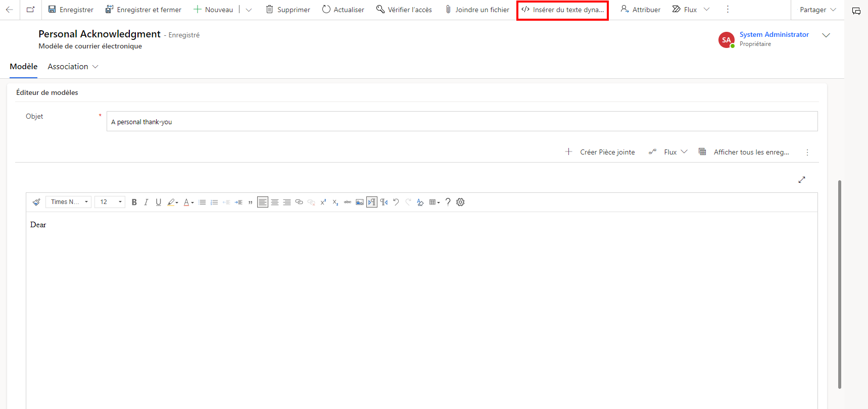This screenshot has width=868, height=409.
Task: Expand the header chevron near owner
Action: point(826,35)
